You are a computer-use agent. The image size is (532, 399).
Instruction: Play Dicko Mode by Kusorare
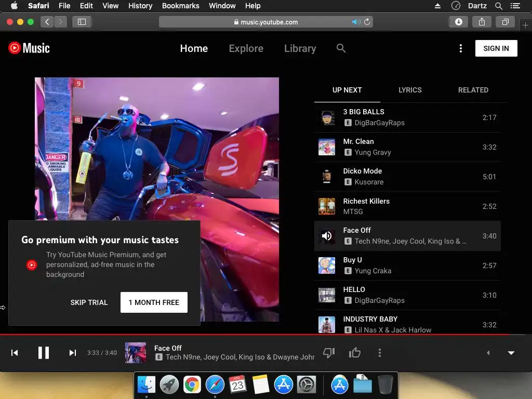[407, 177]
